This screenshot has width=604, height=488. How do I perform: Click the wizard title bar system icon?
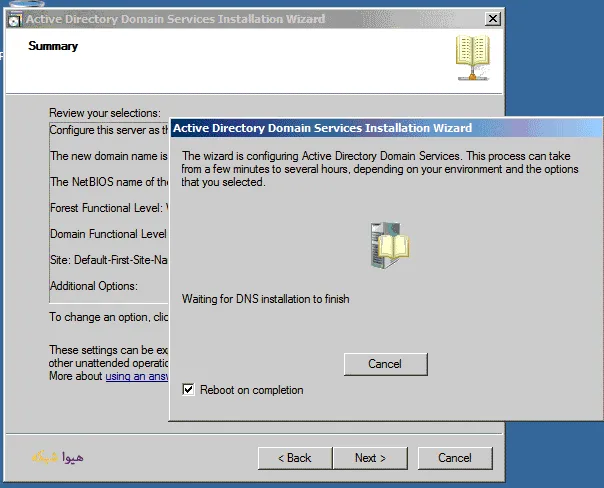click(x=15, y=20)
